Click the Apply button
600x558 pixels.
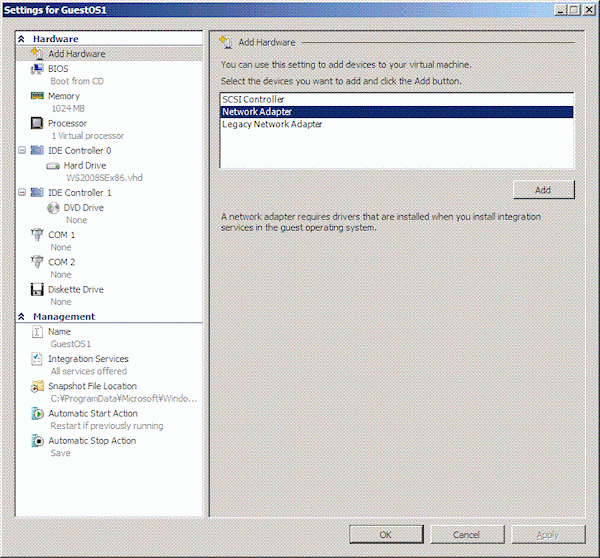point(548,535)
